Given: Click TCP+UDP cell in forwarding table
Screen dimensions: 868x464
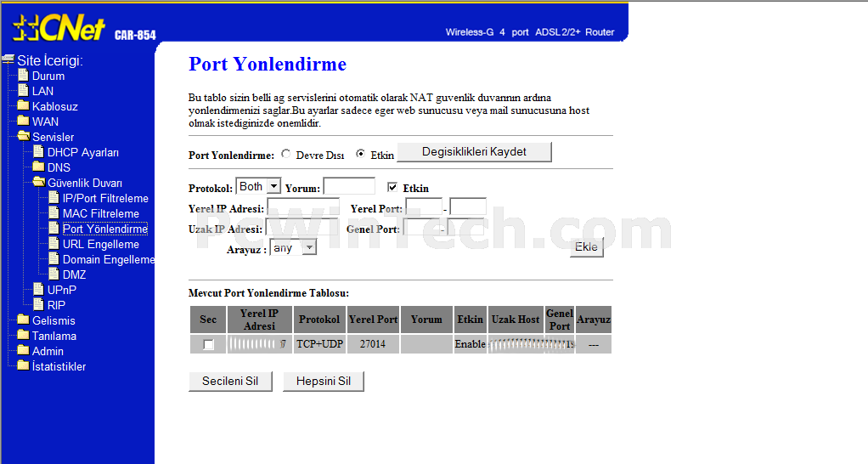Looking at the screenshot, I should coord(320,344).
